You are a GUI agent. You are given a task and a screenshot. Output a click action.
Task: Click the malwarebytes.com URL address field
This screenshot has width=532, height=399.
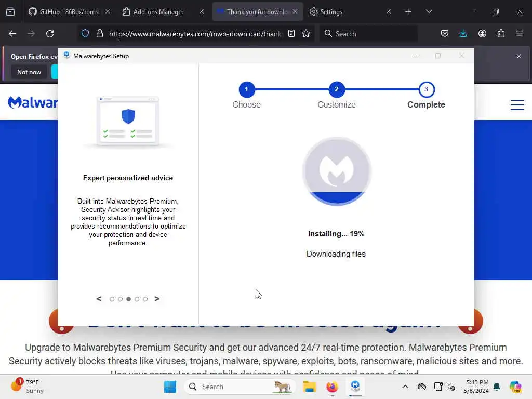click(x=195, y=34)
